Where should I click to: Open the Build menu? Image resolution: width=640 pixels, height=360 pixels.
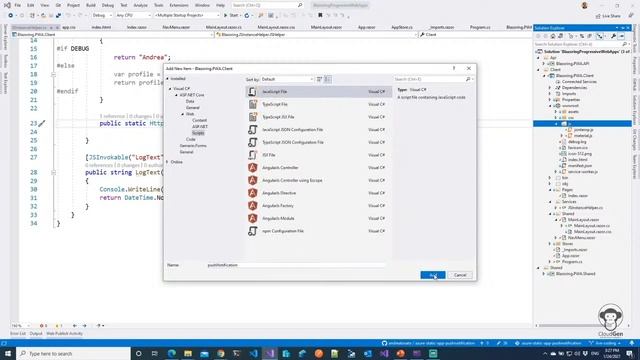tap(91, 5)
